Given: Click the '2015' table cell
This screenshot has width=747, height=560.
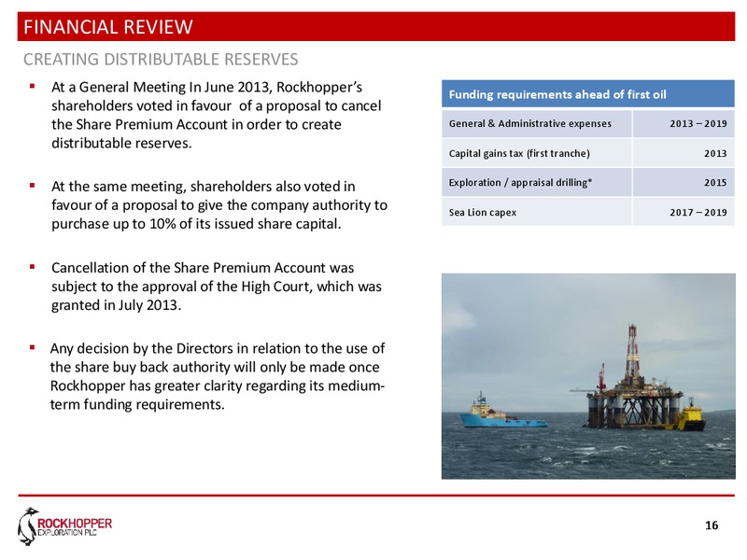Looking at the screenshot, I should [684, 183].
